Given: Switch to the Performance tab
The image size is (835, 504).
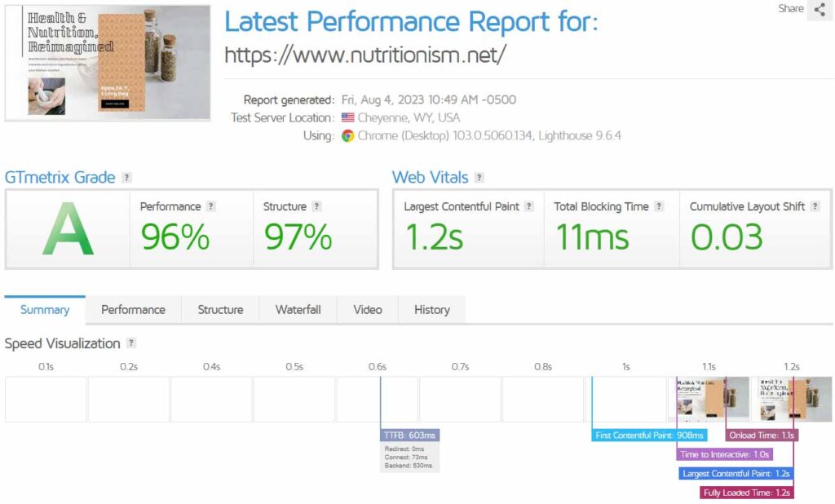Looking at the screenshot, I should pyautogui.click(x=133, y=310).
